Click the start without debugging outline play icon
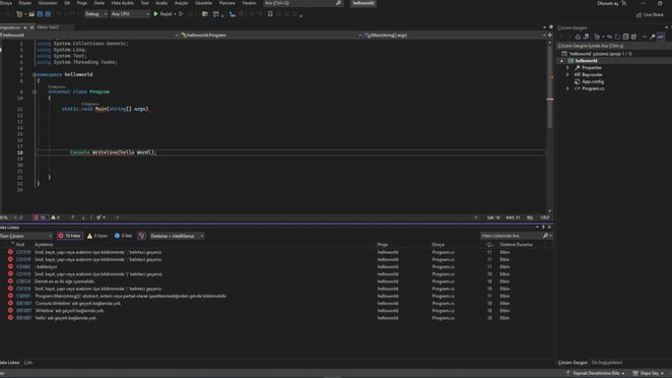This screenshot has height=378, width=672. (181, 14)
